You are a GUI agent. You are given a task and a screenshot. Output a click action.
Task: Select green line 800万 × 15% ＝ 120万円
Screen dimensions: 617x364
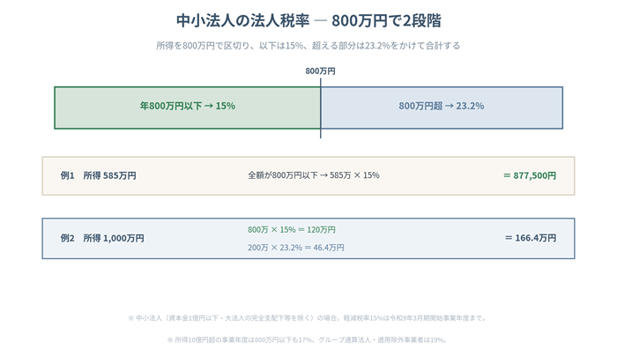pos(292,230)
